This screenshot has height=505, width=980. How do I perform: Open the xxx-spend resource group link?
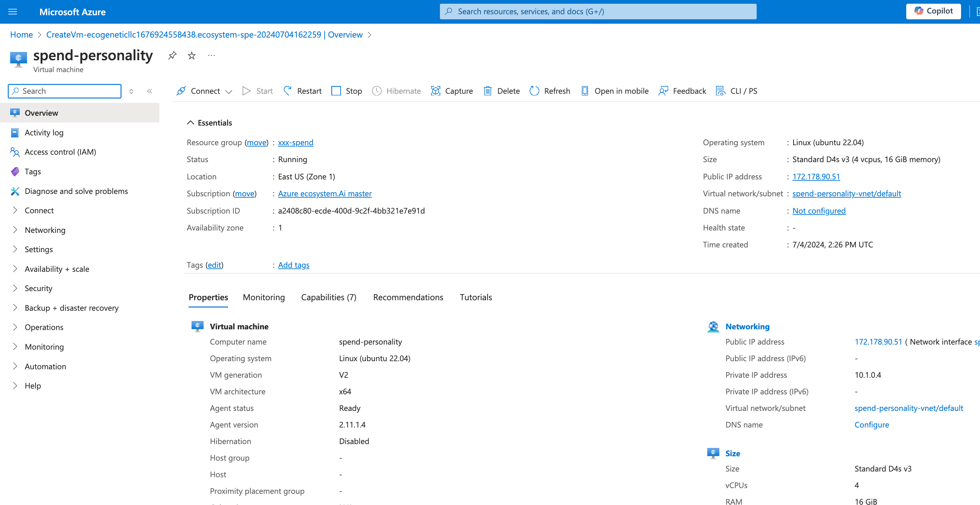[x=296, y=142]
